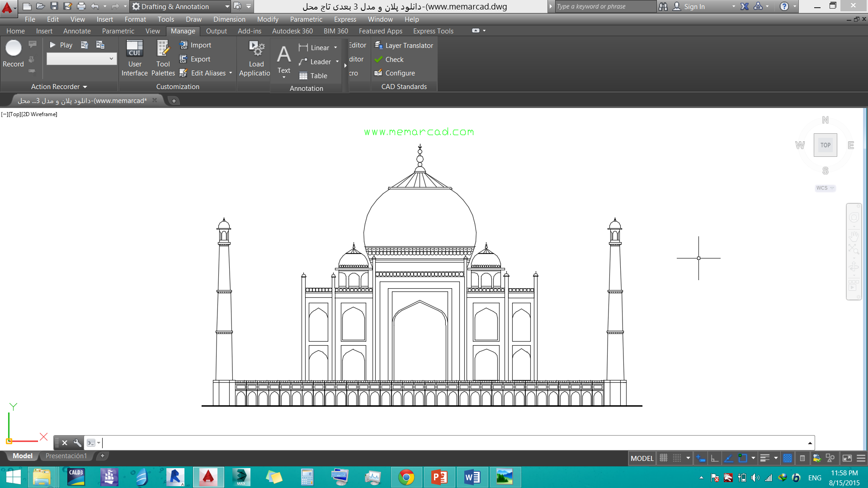Switch to the Home ribbon tab
Screen dimensions: 868x488
[15, 31]
